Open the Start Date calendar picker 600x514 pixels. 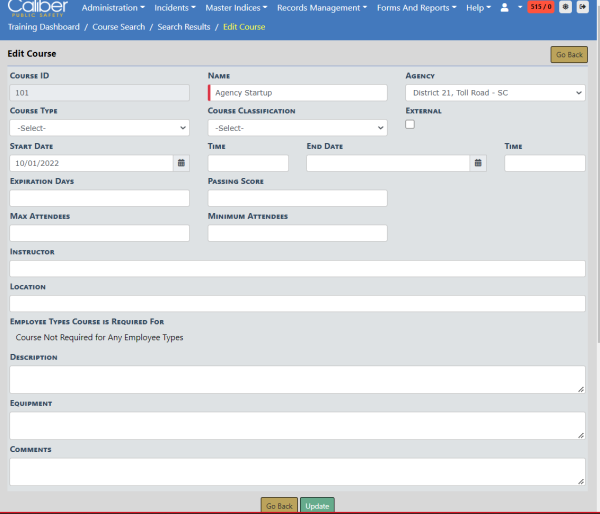[x=181, y=162]
